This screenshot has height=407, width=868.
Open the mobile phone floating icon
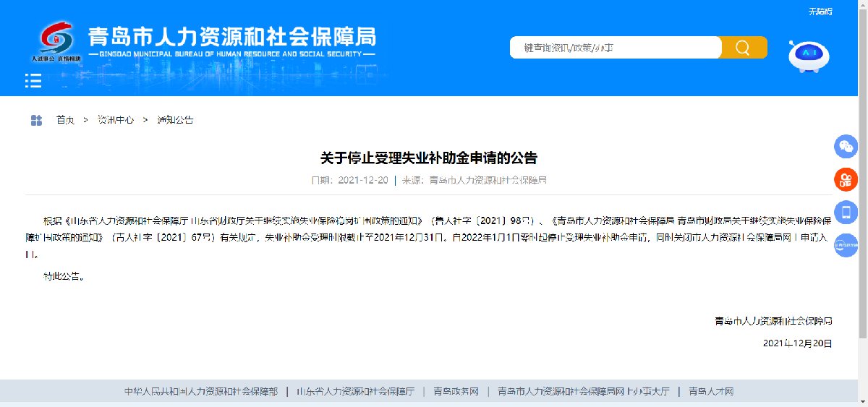tap(846, 213)
